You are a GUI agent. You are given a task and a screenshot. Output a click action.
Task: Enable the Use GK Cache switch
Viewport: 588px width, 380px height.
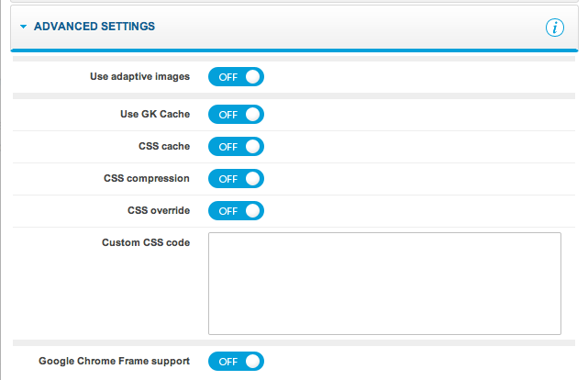(x=236, y=115)
